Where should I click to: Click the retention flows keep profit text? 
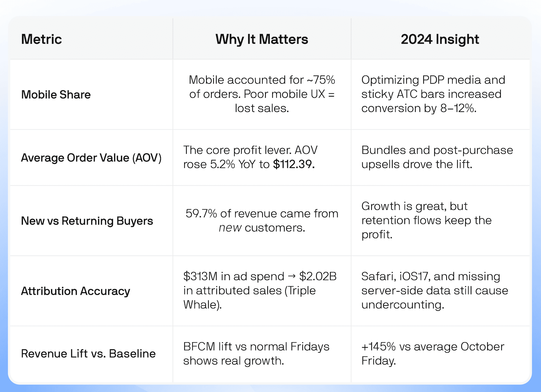426,220
